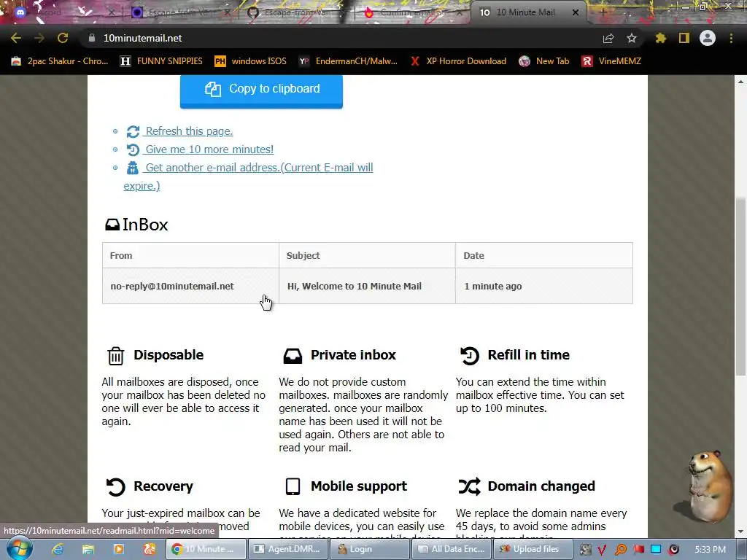Close the 10 Minute Mail tab
Image resolution: width=747 pixels, height=560 pixels.
pos(576,12)
